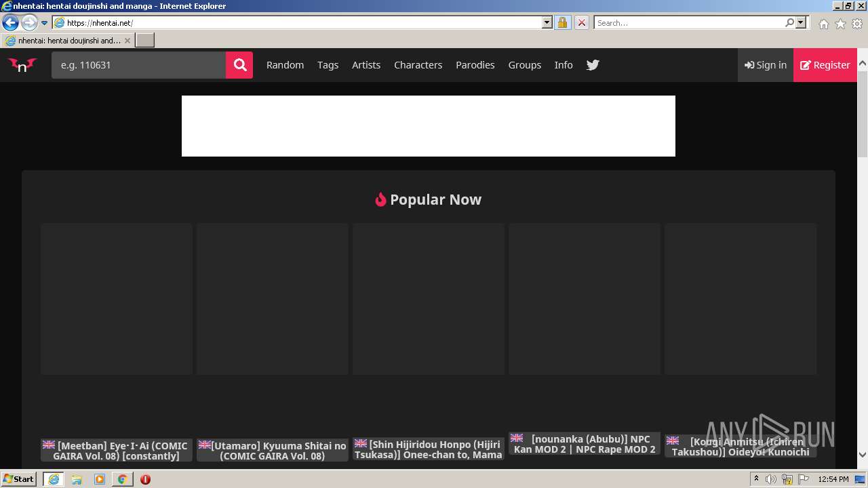Viewport: 868px width, 488px height.
Task: Open the Windows Start button
Action: [18, 479]
